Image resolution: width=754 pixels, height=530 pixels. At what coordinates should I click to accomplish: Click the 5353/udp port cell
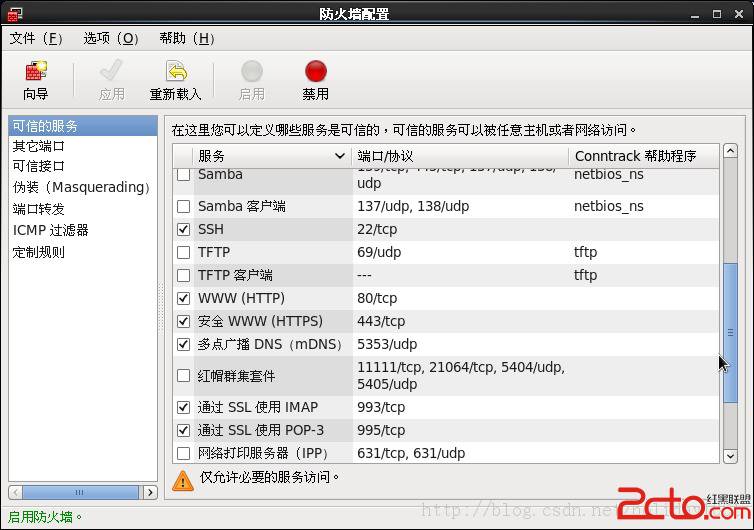[x=387, y=344]
